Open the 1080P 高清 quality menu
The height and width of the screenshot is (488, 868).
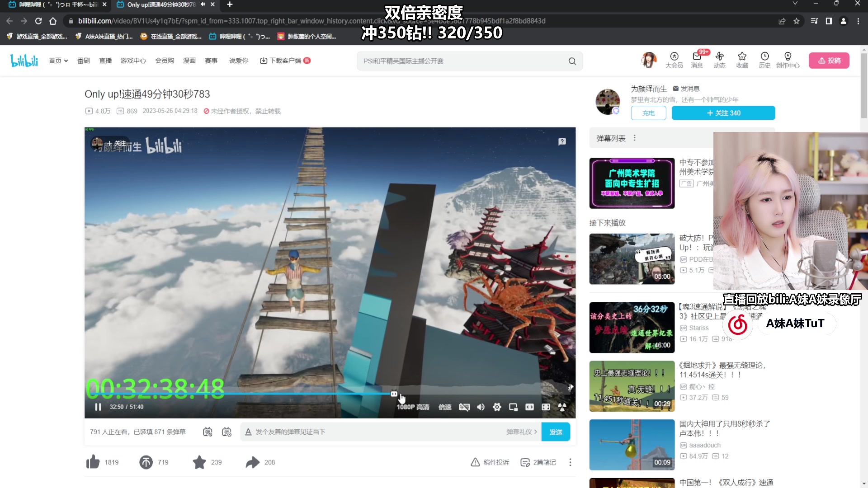[x=413, y=407]
